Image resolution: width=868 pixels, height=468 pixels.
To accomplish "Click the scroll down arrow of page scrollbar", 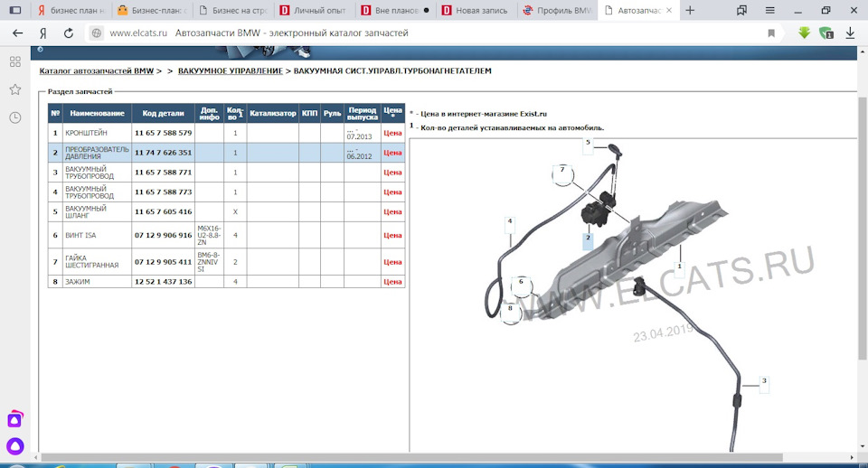I will (x=862, y=446).
